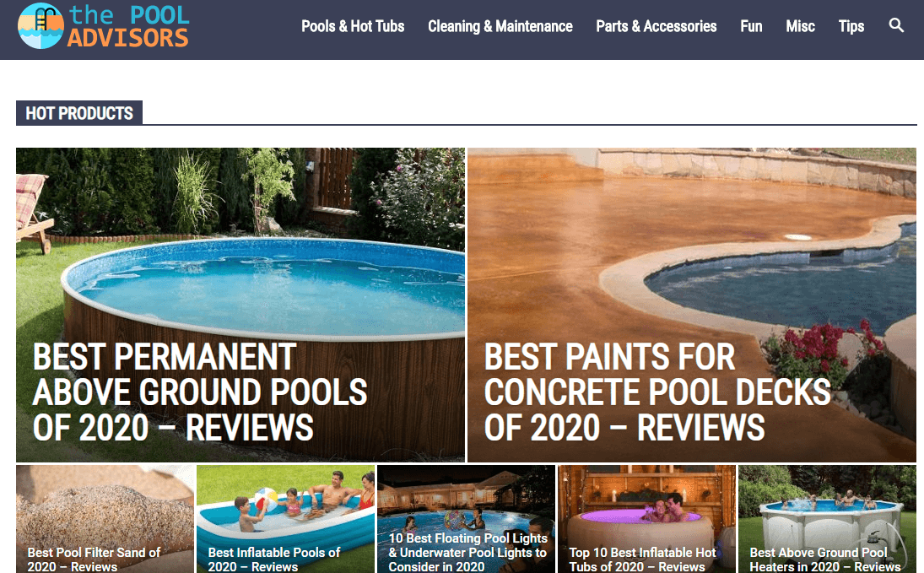Open Top 10 Best Inflatable Hot Tubs link

coord(642,559)
